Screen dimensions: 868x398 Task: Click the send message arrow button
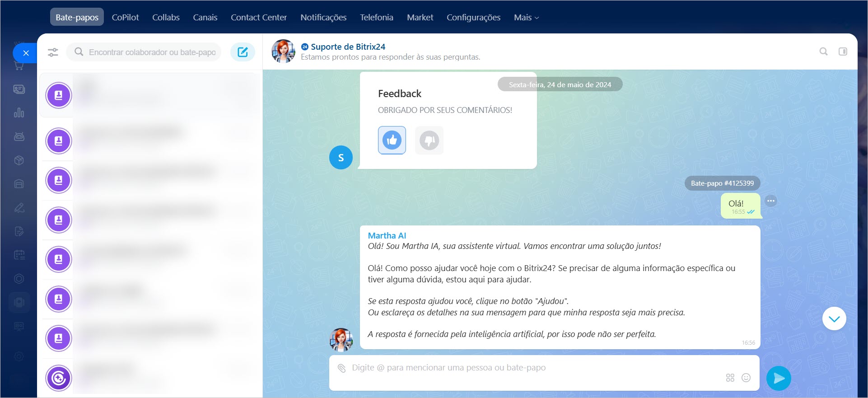click(779, 378)
